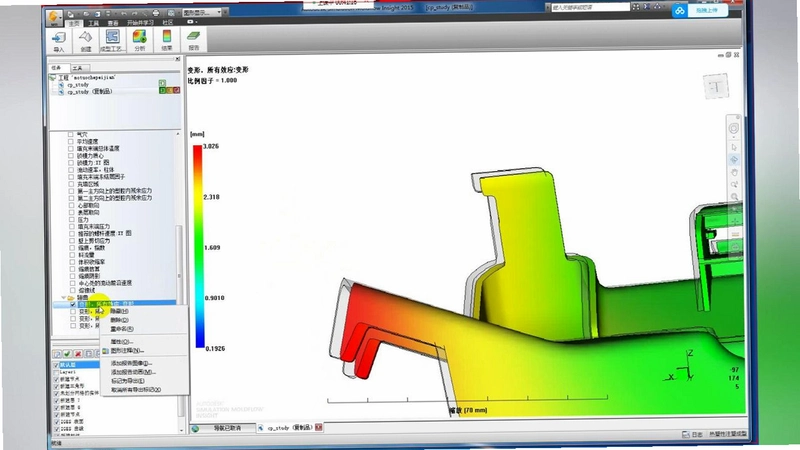Click the arrow beside the application menu button

pos(61,18)
